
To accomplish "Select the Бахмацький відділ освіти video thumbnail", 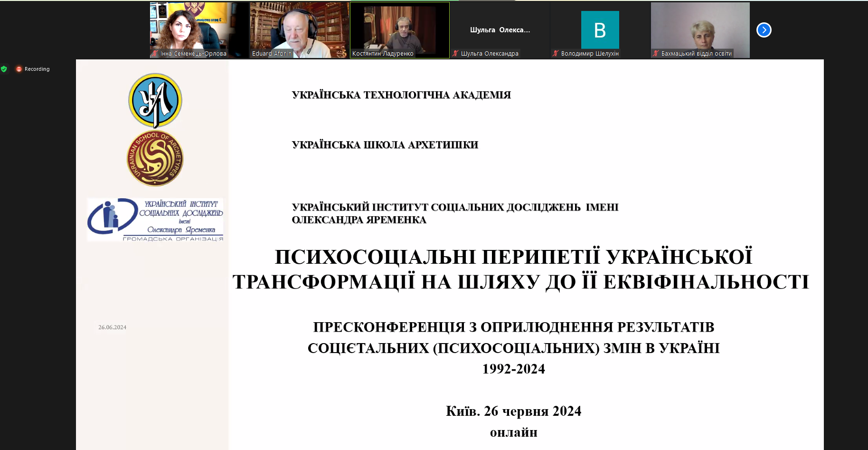I will tap(700, 30).
